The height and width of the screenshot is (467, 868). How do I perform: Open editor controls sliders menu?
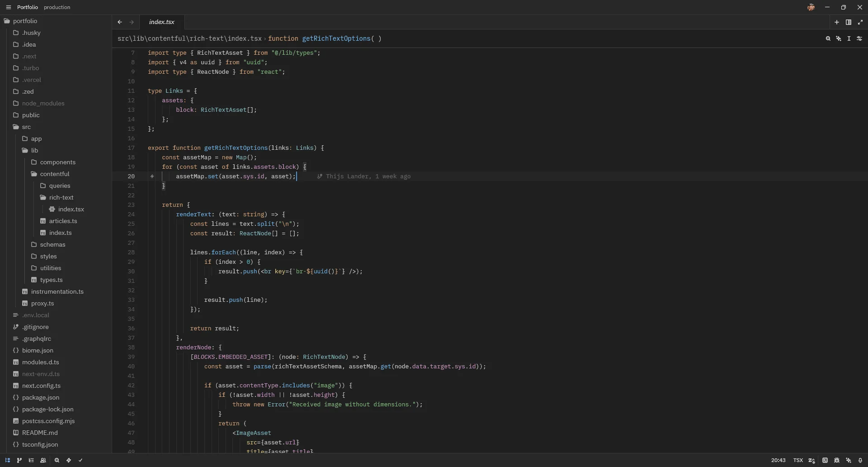click(860, 39)
